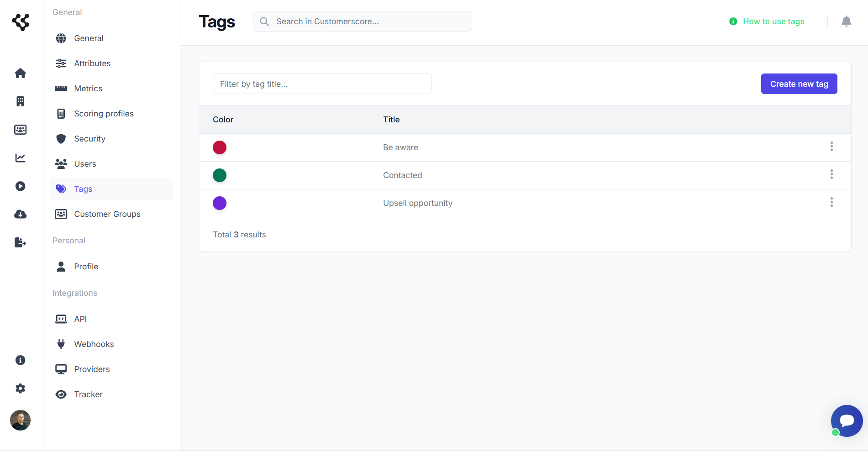The height and width of the screenshot is (451, 868).
Task: Open the Webhooks integrations page
Action: tap(94, 344)
